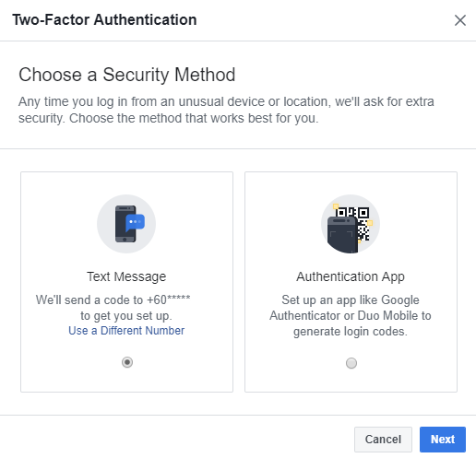Select the Authentication App radio button
The image size is (476, 458).
click(x=351, y=363)
